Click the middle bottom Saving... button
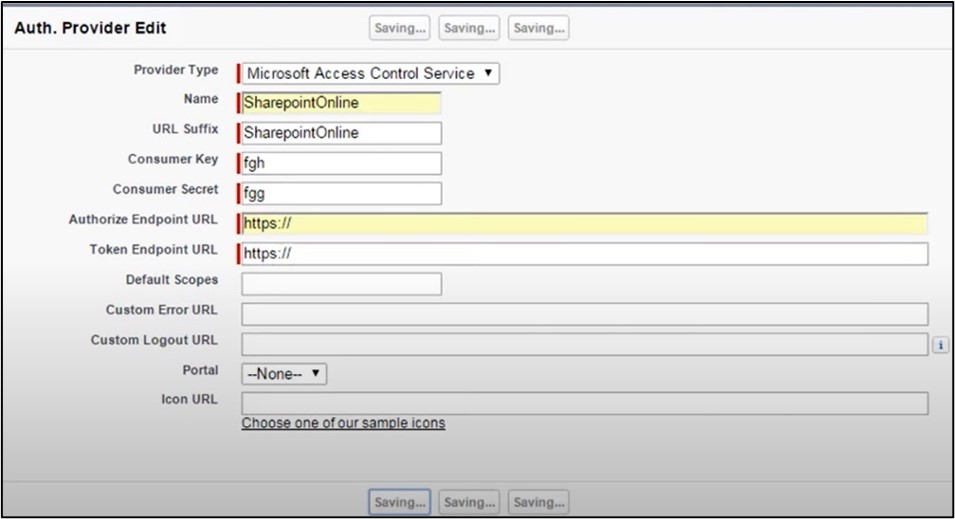Viewport: 955px width, 519px height. click(469, 503)
